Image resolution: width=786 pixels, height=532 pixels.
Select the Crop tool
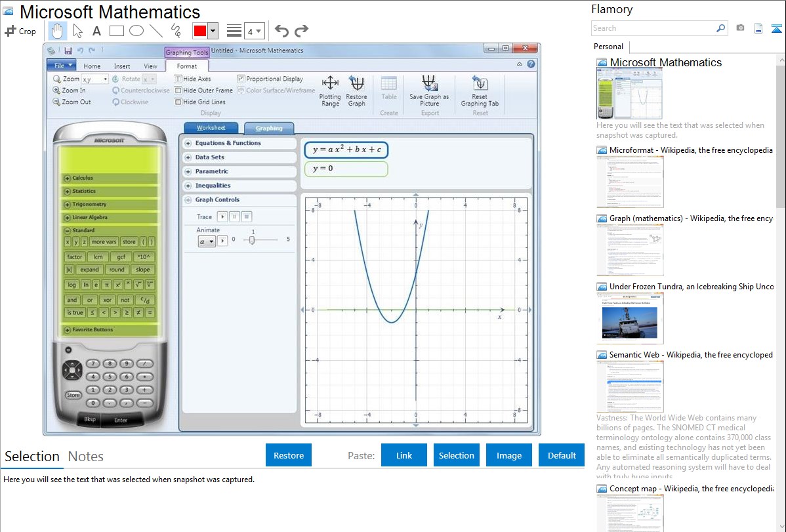click(20, 31)
